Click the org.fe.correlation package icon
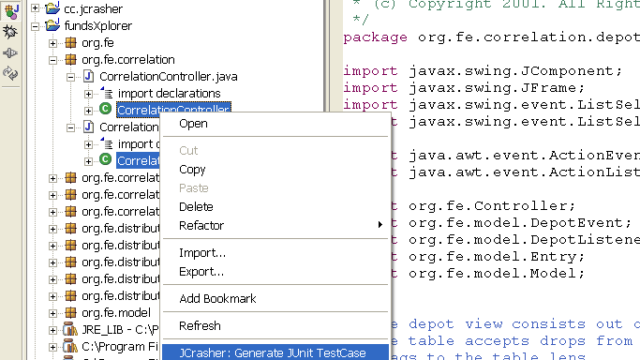Viewport: 640px width, 360px height. (70, 60)
